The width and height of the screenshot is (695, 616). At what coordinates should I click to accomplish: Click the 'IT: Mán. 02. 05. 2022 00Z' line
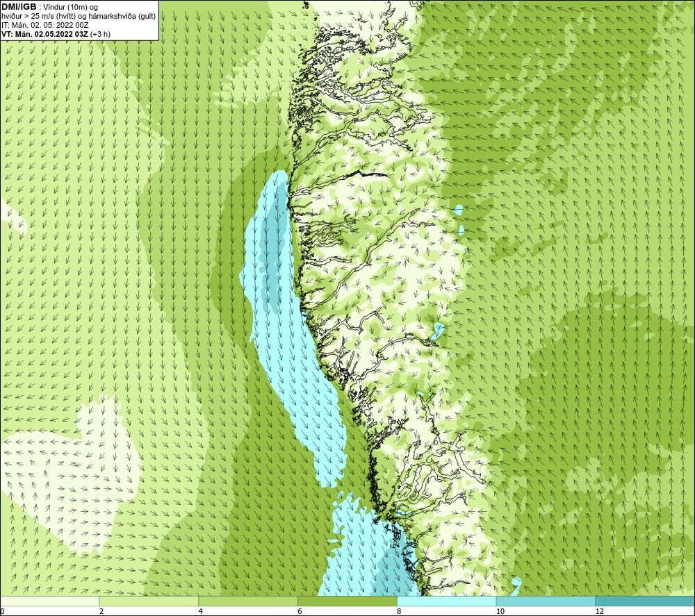pos(45,25)
